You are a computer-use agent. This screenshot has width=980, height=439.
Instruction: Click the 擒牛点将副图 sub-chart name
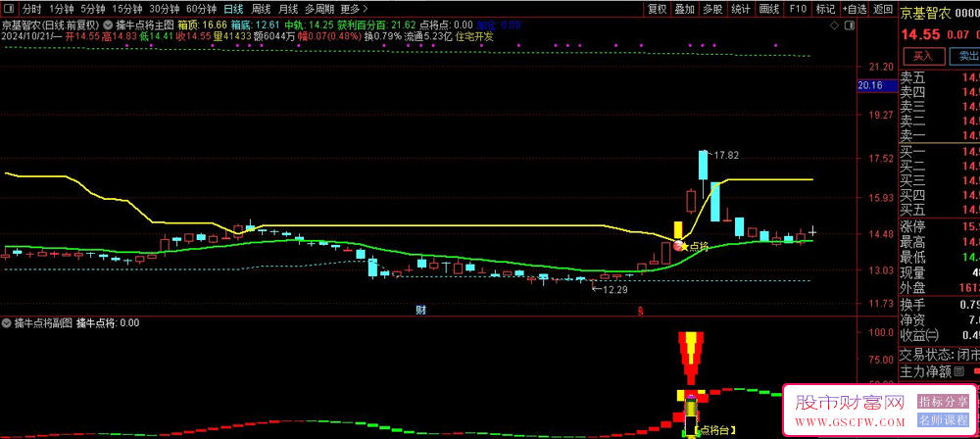[44, 323]
